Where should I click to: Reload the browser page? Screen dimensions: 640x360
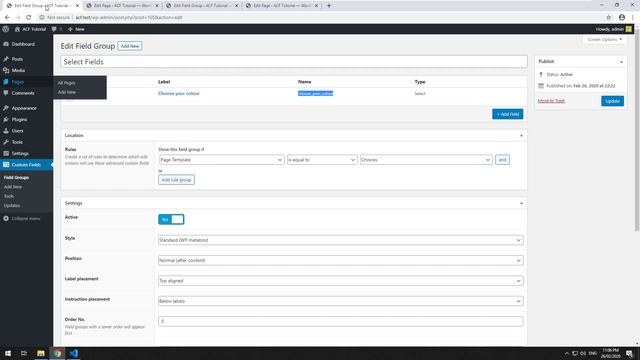(29, 18)
